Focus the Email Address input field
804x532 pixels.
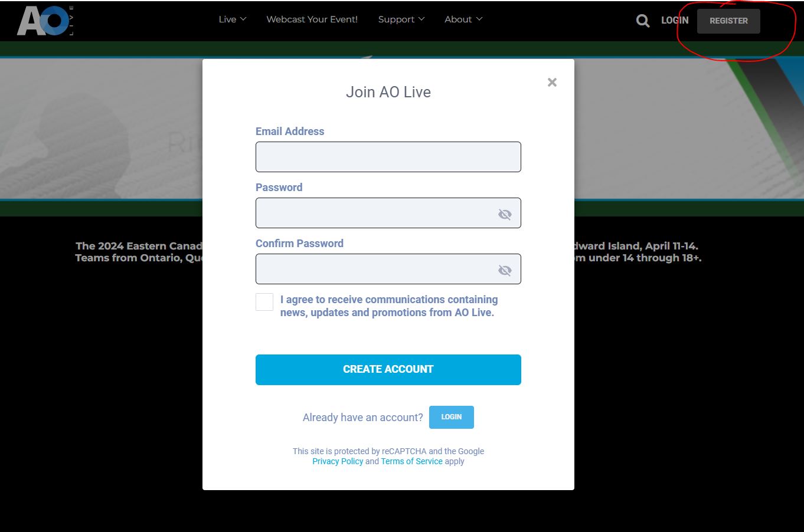388,157
